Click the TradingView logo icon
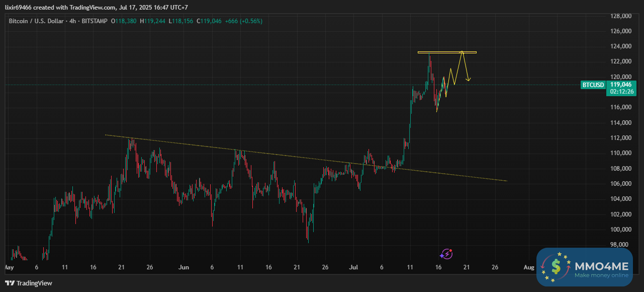The height and width of the screenshot is (292, 644). tap(10, 283)
